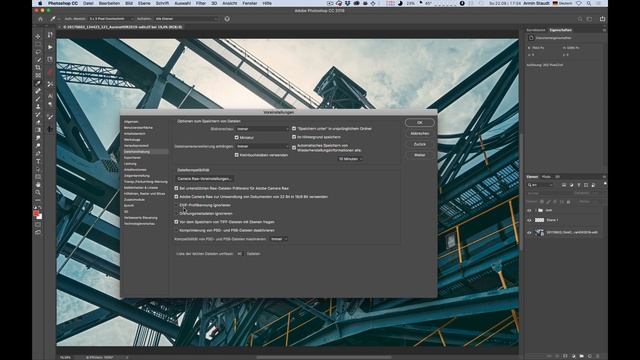Open the Filter menu
The height and width of the screenshot is (360, 640).
pyautogui.click(x=201, y=3)
